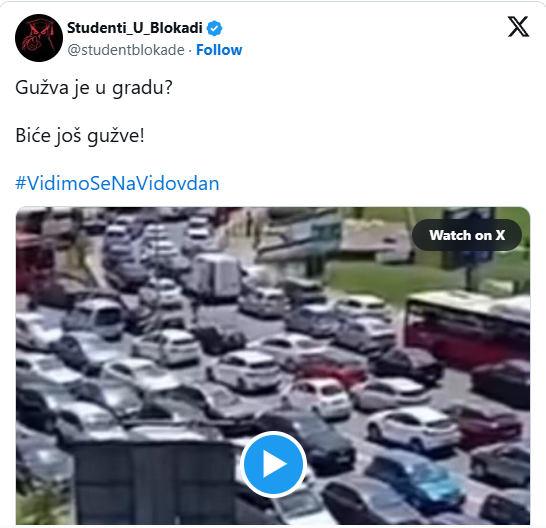Click the Studenti_U_Blokadi display name

pos(135,28)
